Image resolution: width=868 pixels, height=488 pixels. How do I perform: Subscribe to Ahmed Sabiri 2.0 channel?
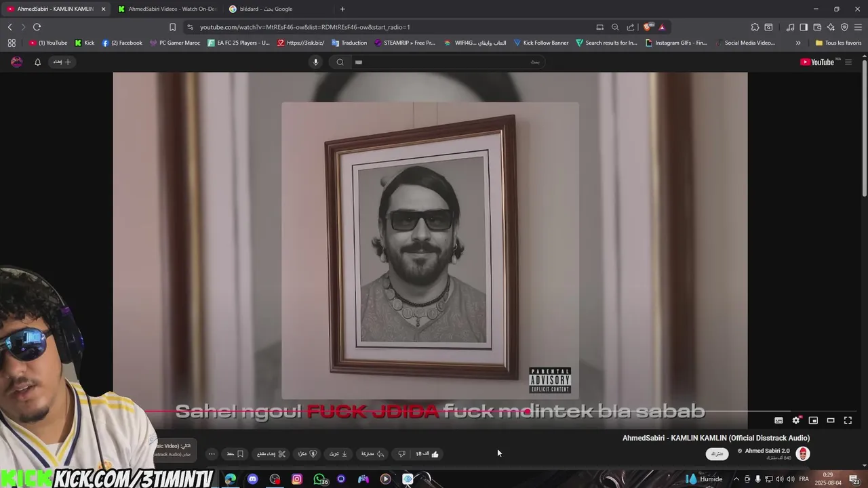tap(717, 454)
